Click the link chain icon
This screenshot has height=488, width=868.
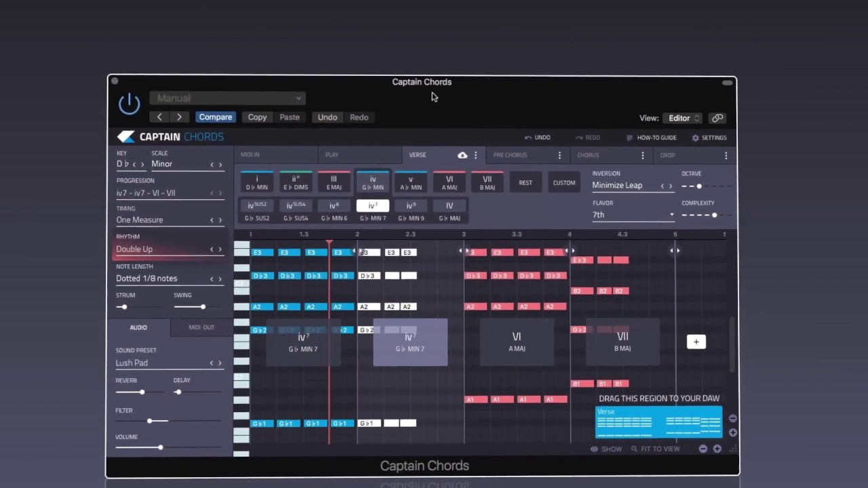point(717,118)
